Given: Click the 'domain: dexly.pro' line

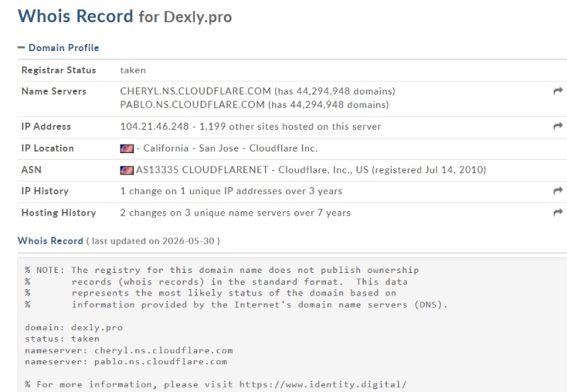Looking at the screenshot, I should [74, 327].
